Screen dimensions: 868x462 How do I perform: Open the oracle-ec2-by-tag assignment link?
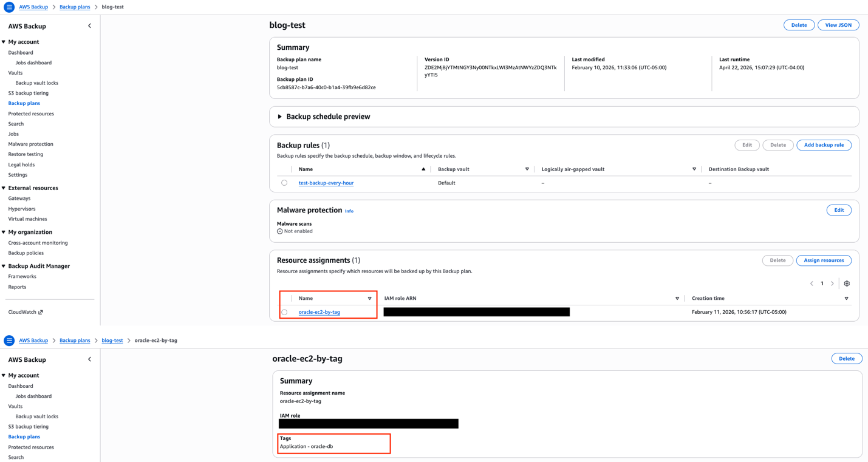click(320, 312)
